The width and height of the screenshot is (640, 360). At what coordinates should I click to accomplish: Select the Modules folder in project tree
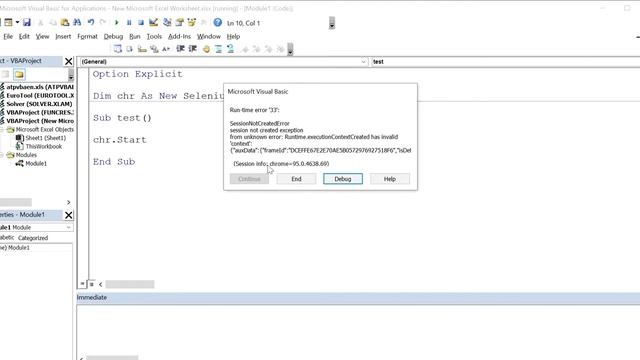26,155
